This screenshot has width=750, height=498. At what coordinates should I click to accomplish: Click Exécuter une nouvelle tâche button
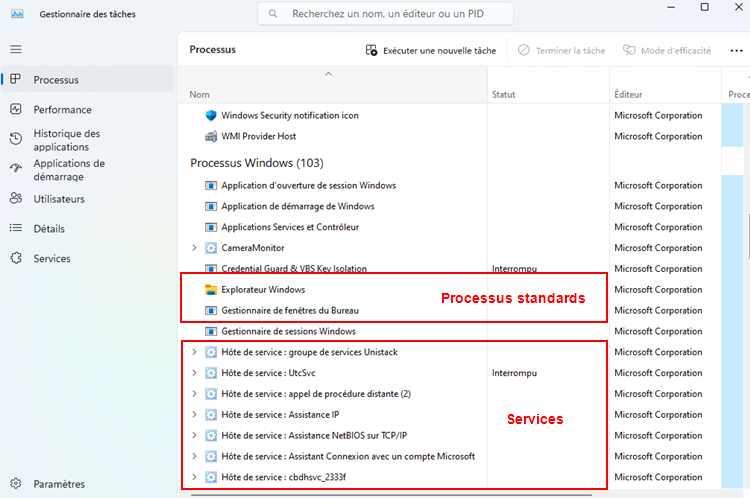431,50
